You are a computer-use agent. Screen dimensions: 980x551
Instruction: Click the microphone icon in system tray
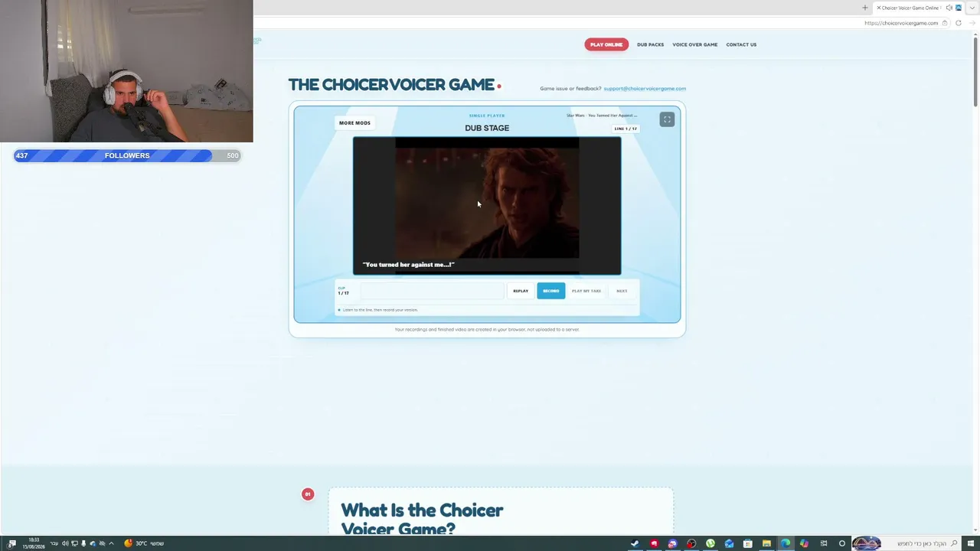[83, 543]
